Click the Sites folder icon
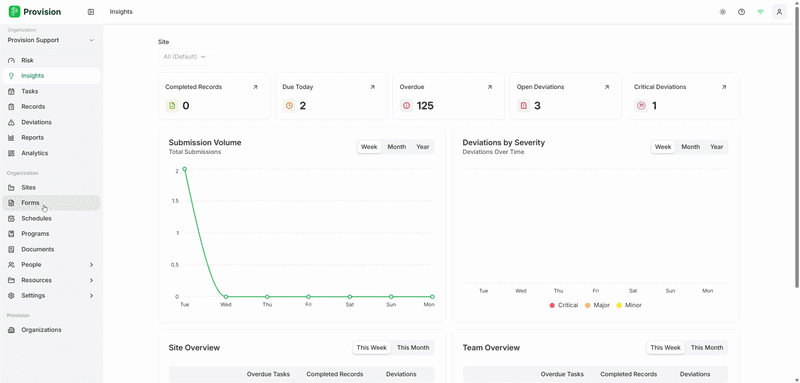Image resolution: width=800 pixels, height=383 pixels. tap(11, 188)
